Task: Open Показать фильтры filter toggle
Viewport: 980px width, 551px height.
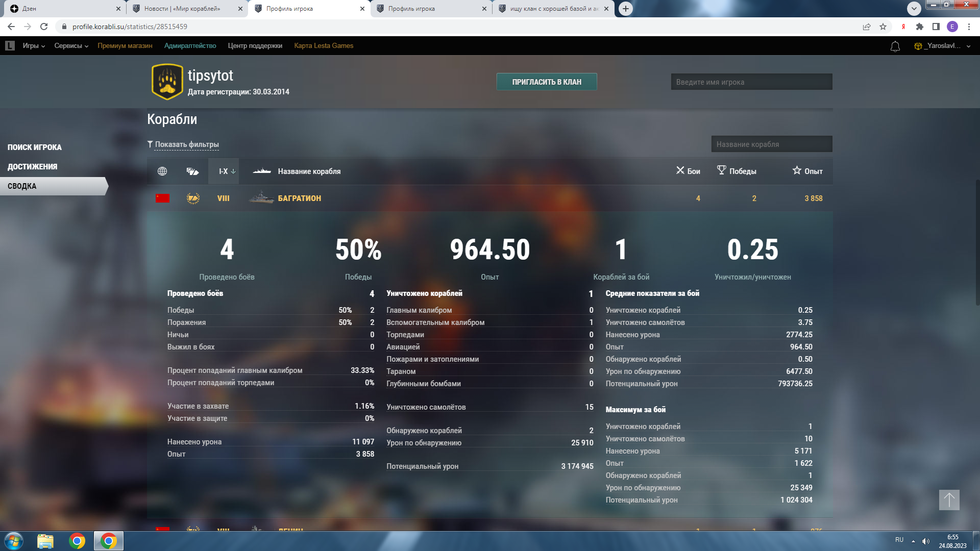Action: click(183, 144)
